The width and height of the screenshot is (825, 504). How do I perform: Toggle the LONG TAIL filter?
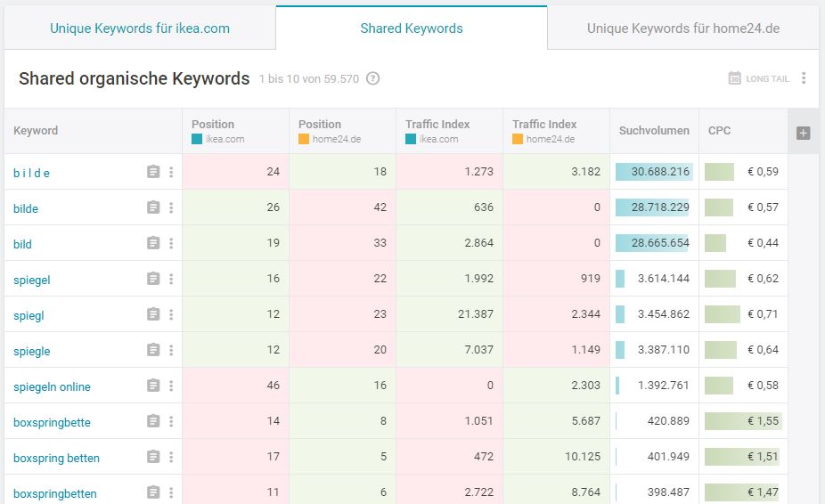pos(758,79)
